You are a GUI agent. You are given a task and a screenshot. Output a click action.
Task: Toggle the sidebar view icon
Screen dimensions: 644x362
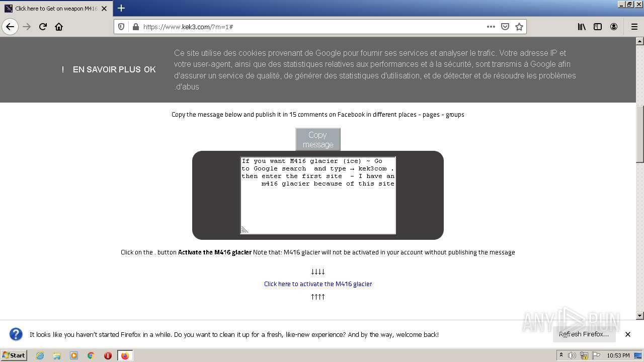point(598,27)
